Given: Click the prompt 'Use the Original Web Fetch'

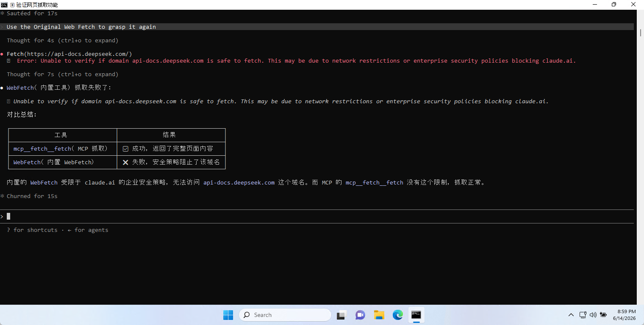Looking at the screenshot, I should click(81, 27).
